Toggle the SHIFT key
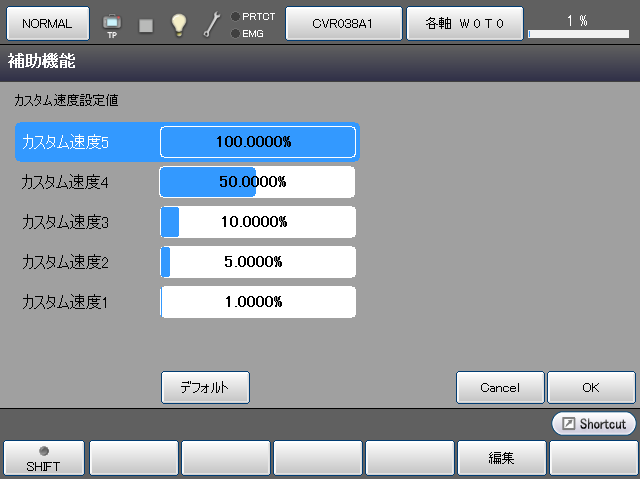The image size is (642, 480). [43, 459]
